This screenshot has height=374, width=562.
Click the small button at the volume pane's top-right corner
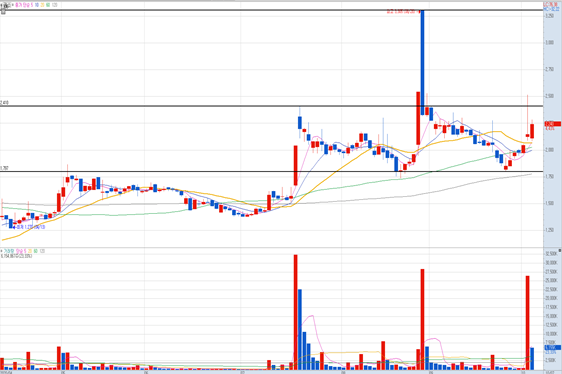[560, 251]
